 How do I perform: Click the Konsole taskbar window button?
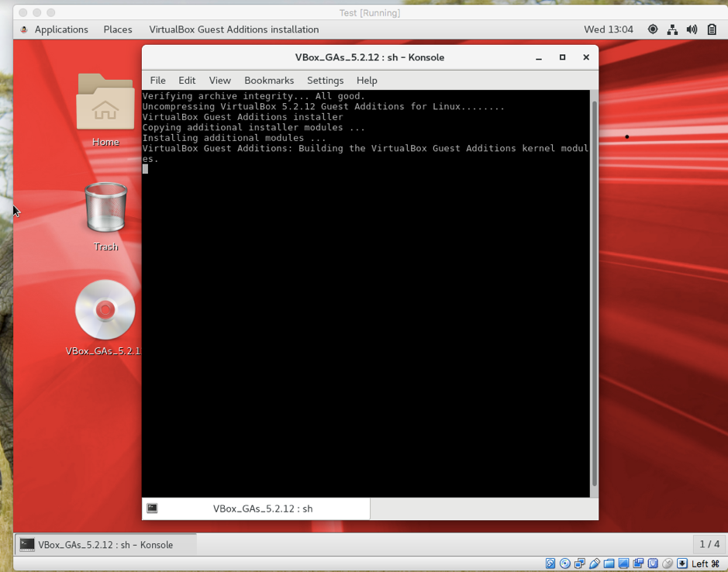tap(105, 544)
